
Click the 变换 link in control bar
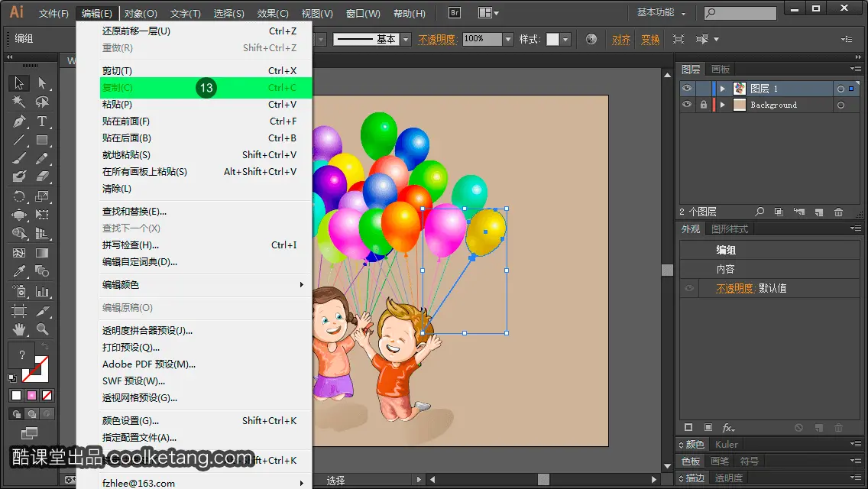click(x=650, y=39)
